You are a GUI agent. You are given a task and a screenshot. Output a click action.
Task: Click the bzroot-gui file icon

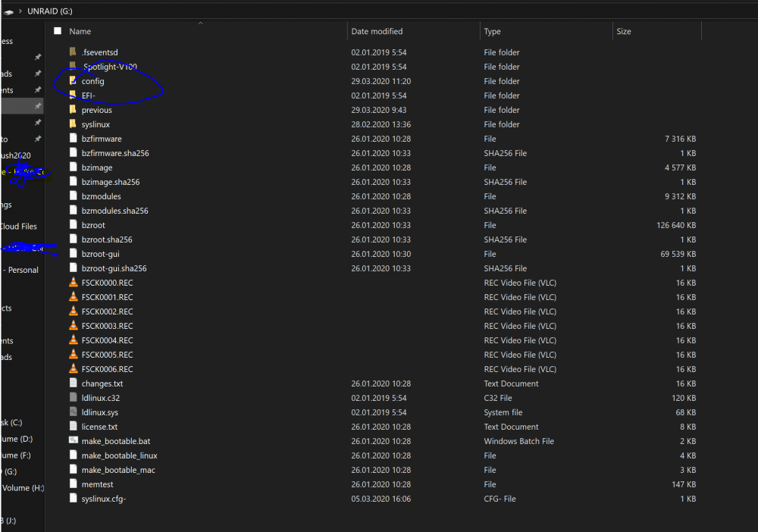73,254
